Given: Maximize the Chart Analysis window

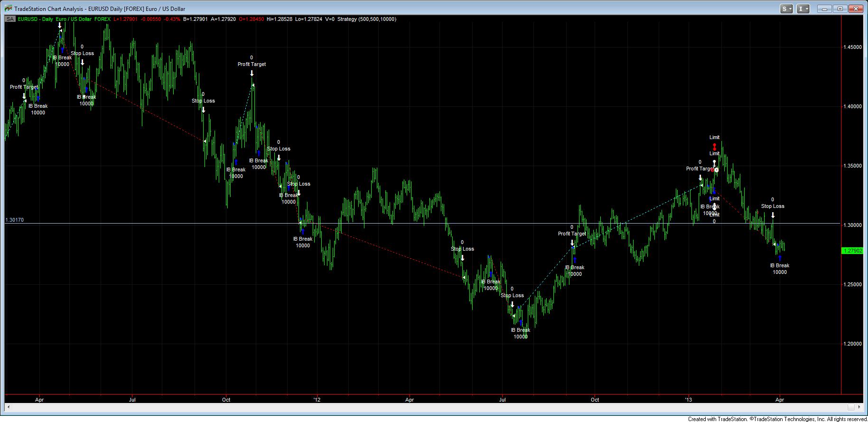Looking at the screenshot, I should point(840,9).
